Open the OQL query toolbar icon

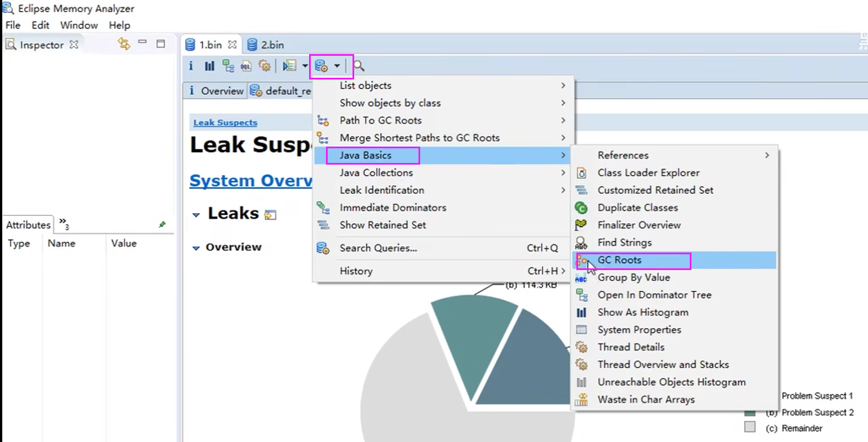coord(246,66)
